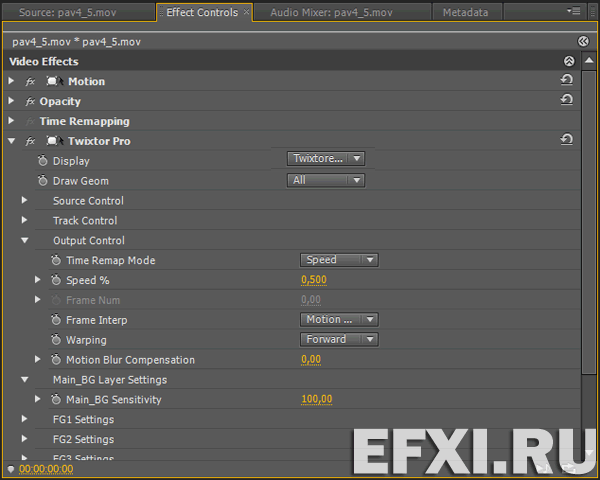Open the Draw Geom dropdown set to All
This screenshot has width=600, height=480.
tap(326, 180)
